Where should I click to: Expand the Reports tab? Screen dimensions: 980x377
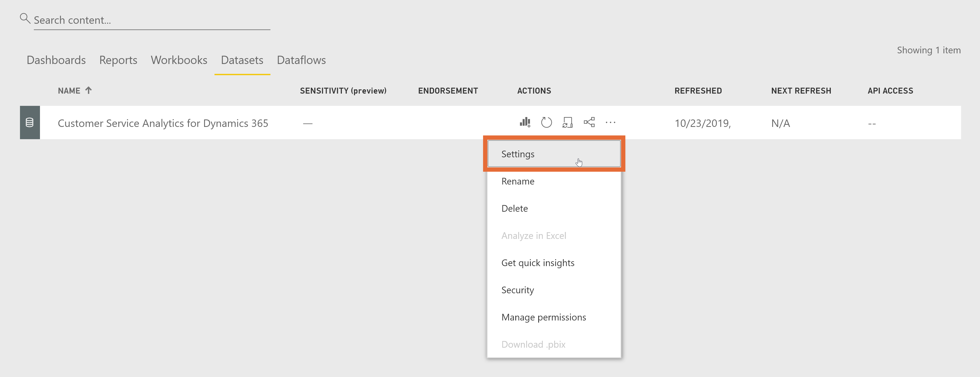point(118,59)
